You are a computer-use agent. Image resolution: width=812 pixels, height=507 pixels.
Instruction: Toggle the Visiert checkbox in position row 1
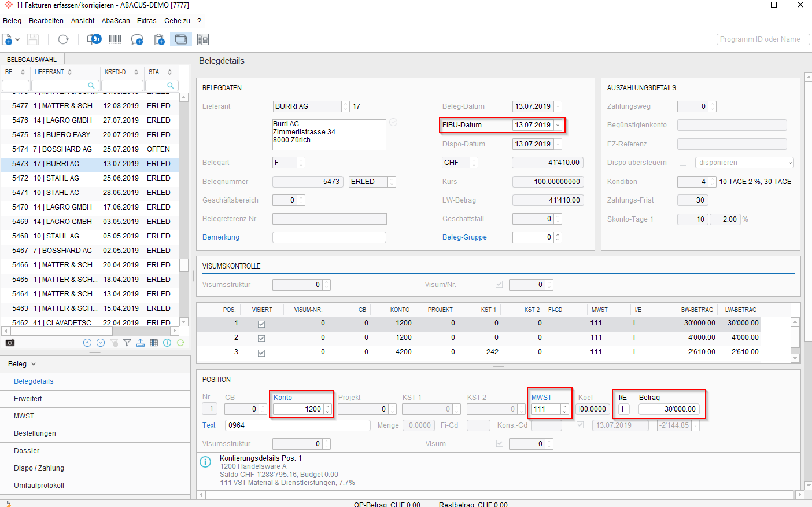click(x=261, y=324)
